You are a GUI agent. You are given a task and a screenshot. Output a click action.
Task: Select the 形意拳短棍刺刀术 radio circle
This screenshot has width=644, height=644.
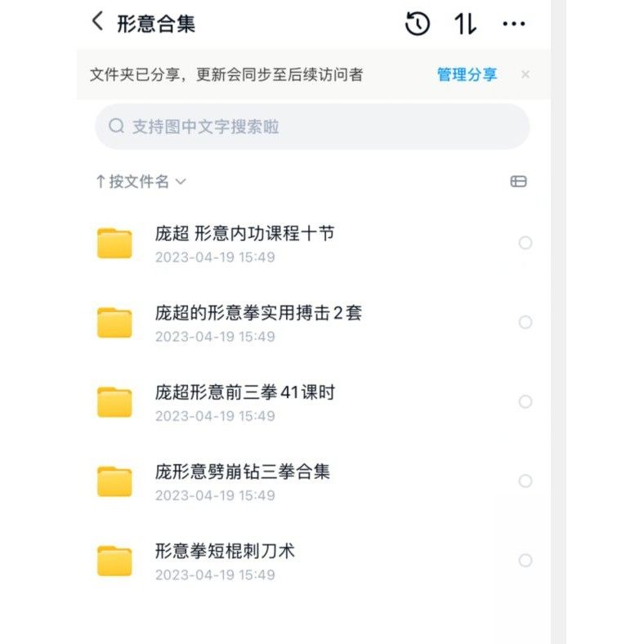tap(525, 560)
